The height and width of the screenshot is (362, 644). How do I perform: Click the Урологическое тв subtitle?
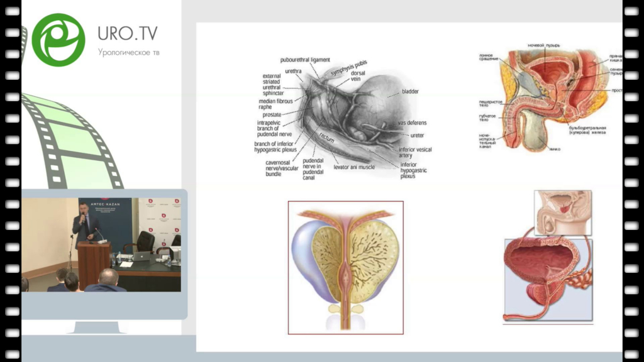(128, 52)
